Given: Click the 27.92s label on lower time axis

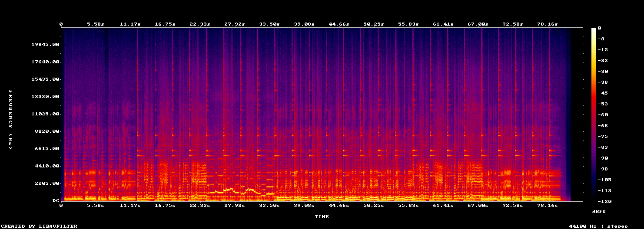Looking at the screenshot, I should [235, 206].
